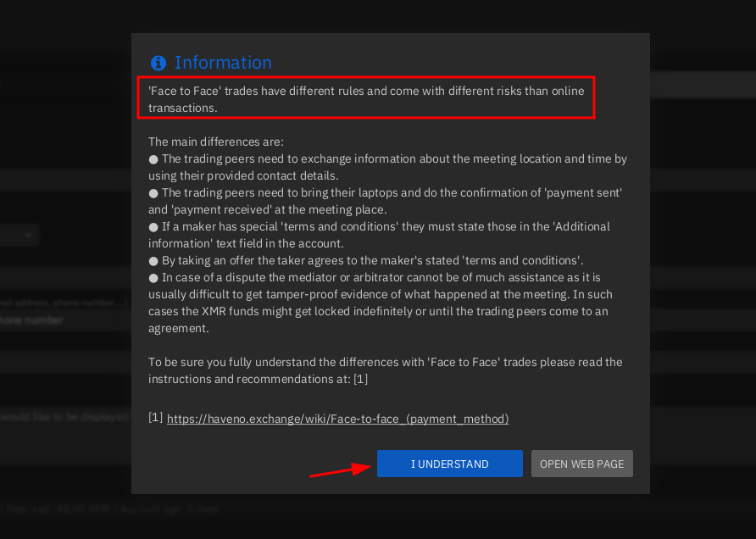Click the bullet icon for bring laptops point

pyautogui.click(x=153, y=193)
